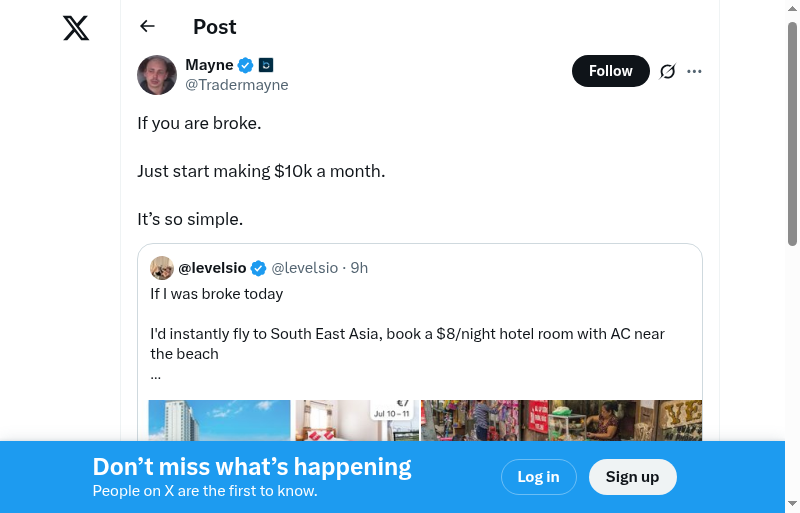
Task: Open Grok actions icon beside Follow
Action: tap(668, 71)
